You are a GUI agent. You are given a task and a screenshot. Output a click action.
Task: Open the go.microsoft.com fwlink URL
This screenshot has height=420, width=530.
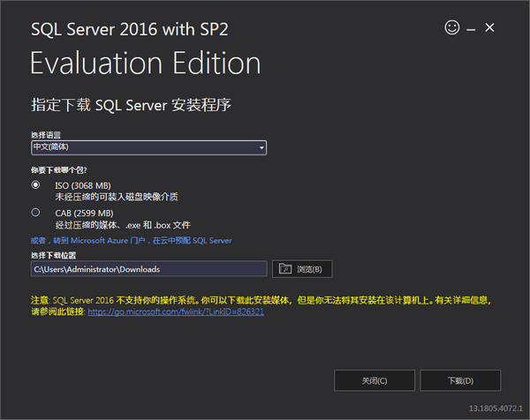point(176,311)
